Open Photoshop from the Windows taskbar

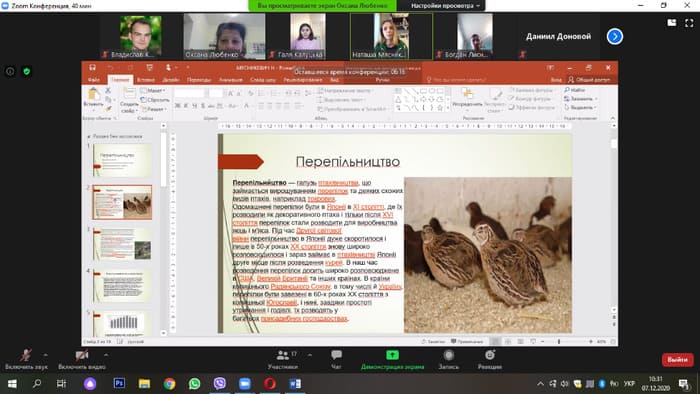(119, 383)
